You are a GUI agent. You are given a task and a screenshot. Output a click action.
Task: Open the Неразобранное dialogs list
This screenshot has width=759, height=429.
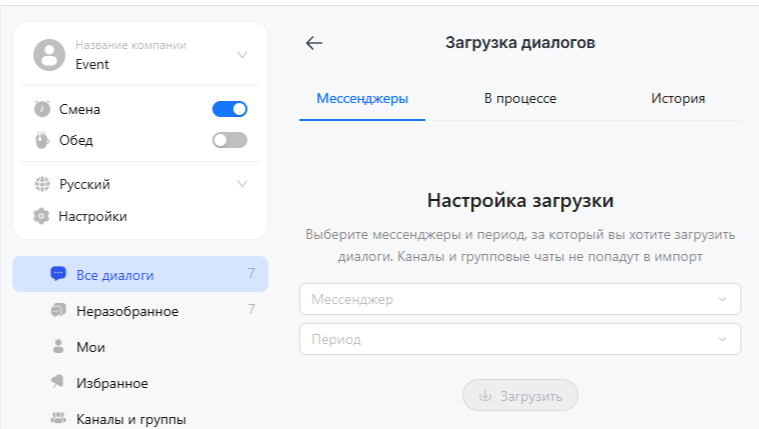(127, 311)
